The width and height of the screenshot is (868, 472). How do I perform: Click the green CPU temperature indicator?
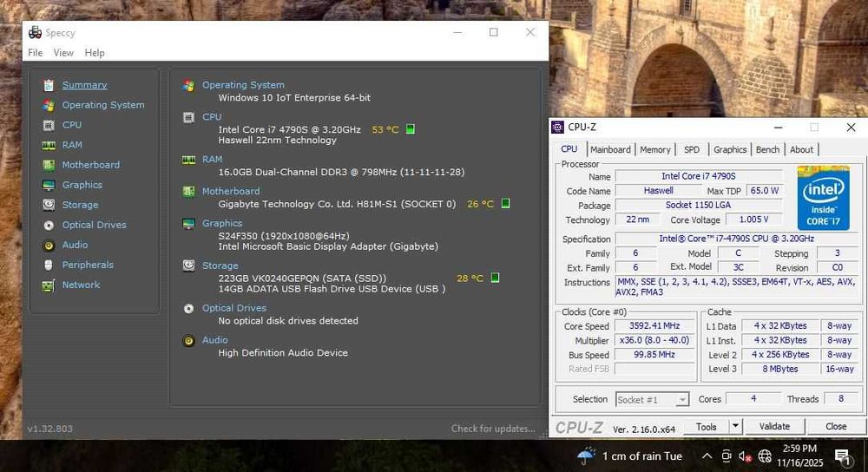[411, 129]
